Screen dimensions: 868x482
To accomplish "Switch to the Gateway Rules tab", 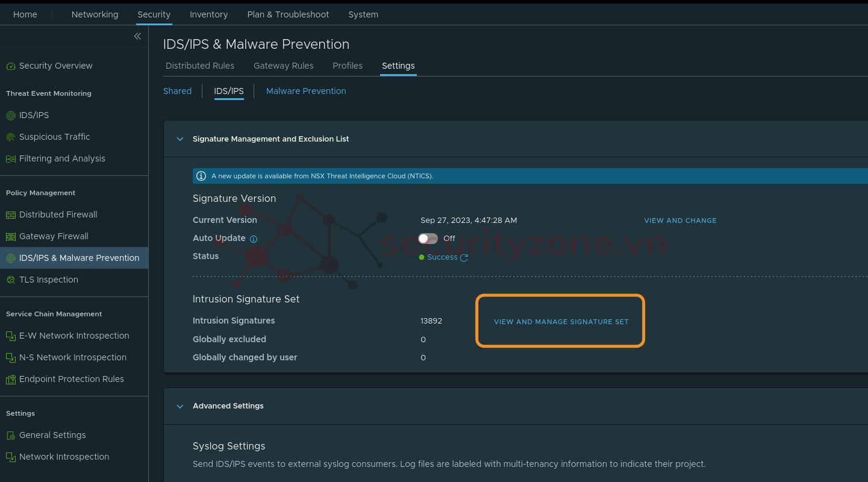I will pyautogui.click(x=283, y=66).
